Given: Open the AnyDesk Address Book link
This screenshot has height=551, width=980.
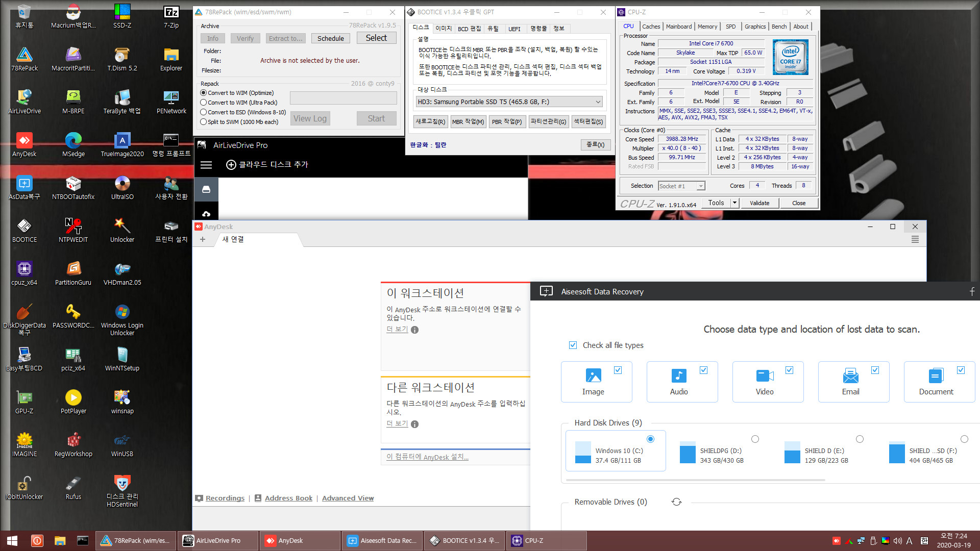Looking at the screenshot, I should point(288,498).
